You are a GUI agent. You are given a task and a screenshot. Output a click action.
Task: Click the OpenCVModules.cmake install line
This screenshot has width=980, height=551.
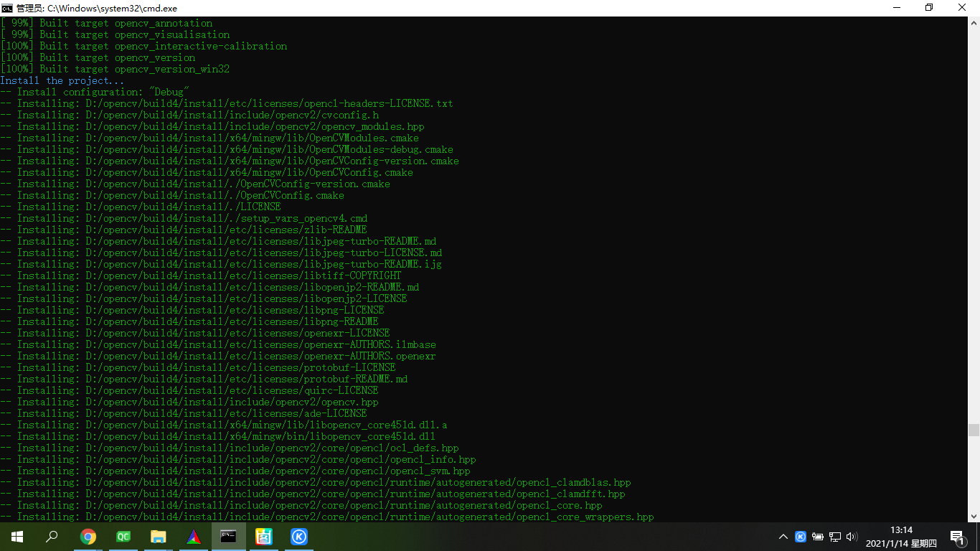point(209,138)
